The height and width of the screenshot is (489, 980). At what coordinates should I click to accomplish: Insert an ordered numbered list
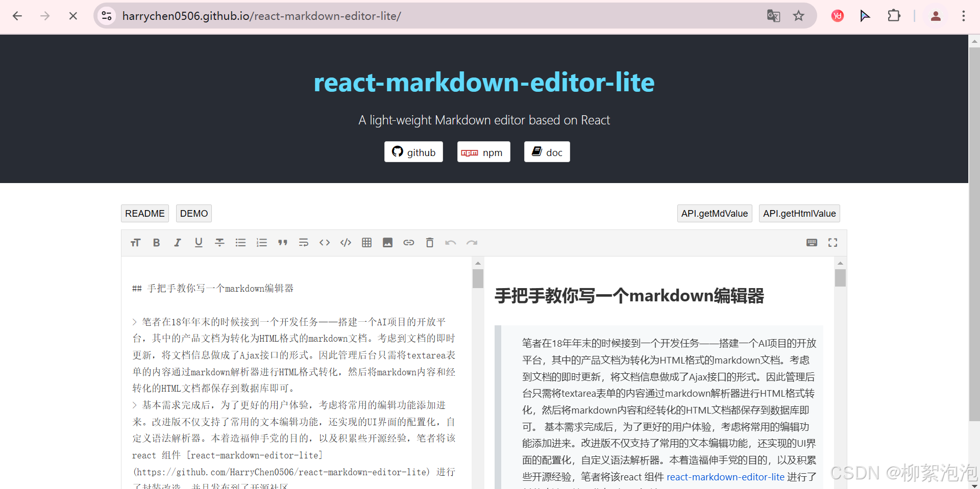(262, 243)
